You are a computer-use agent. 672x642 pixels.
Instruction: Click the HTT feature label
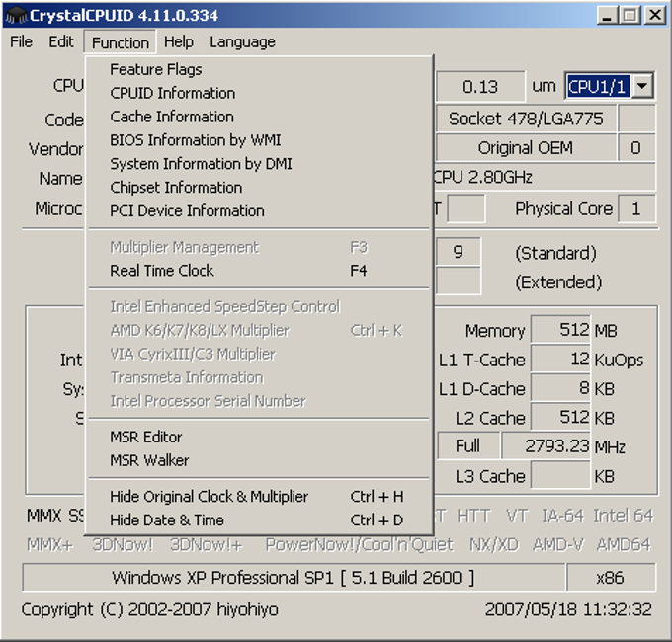pos(473,516)
